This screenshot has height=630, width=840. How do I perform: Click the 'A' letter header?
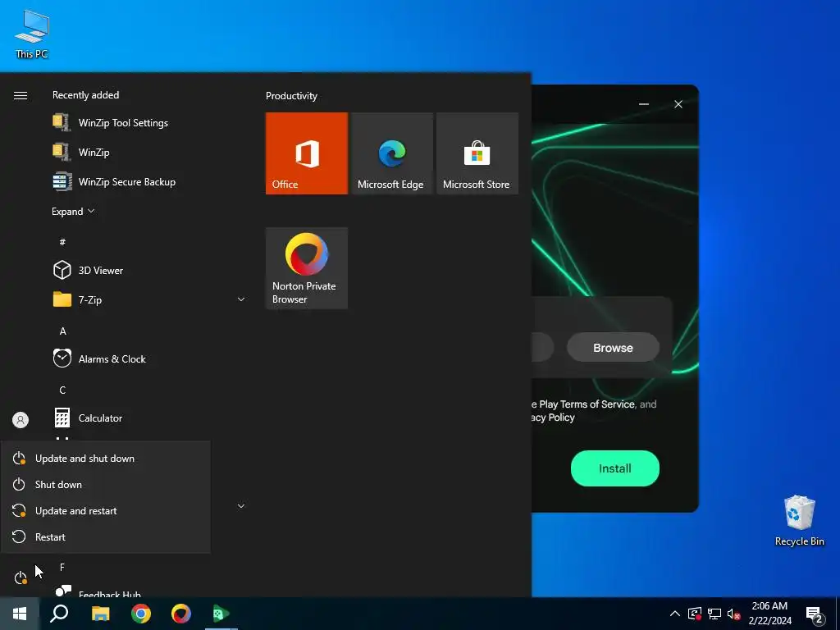(x=62, y=331)
